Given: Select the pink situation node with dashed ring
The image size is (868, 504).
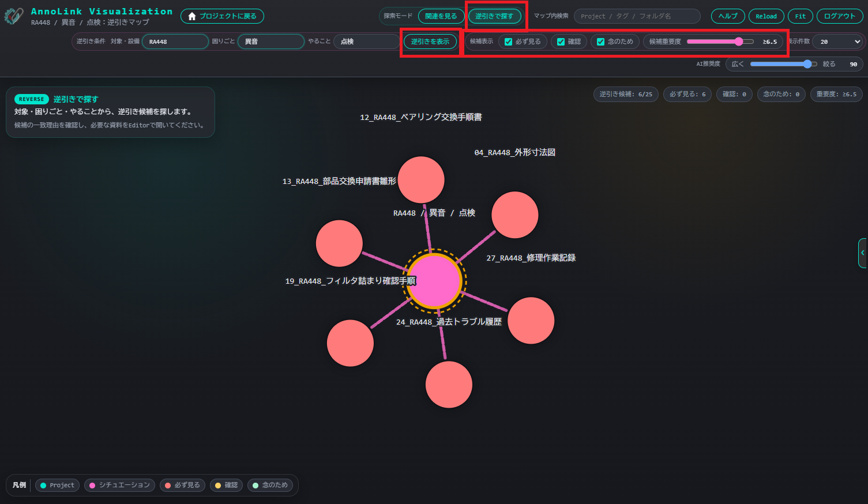Looking at the screenshot, I should 434,281.
